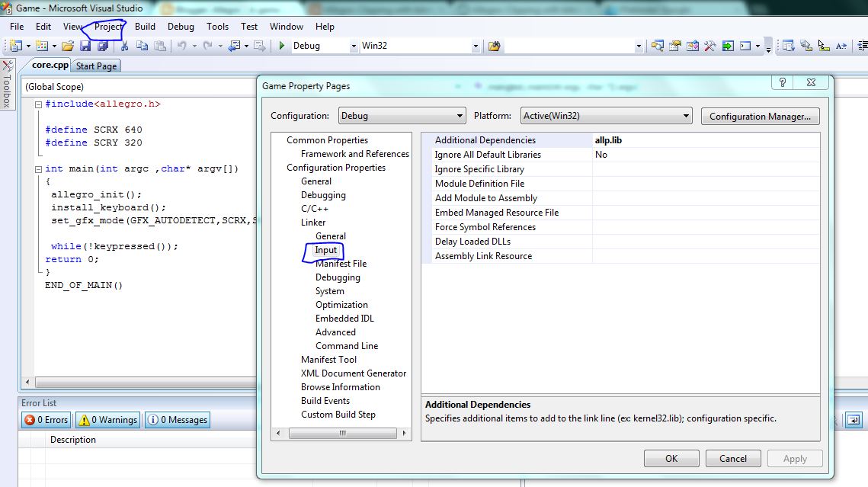Start debugging with the green play icon

tap(282, 46)
